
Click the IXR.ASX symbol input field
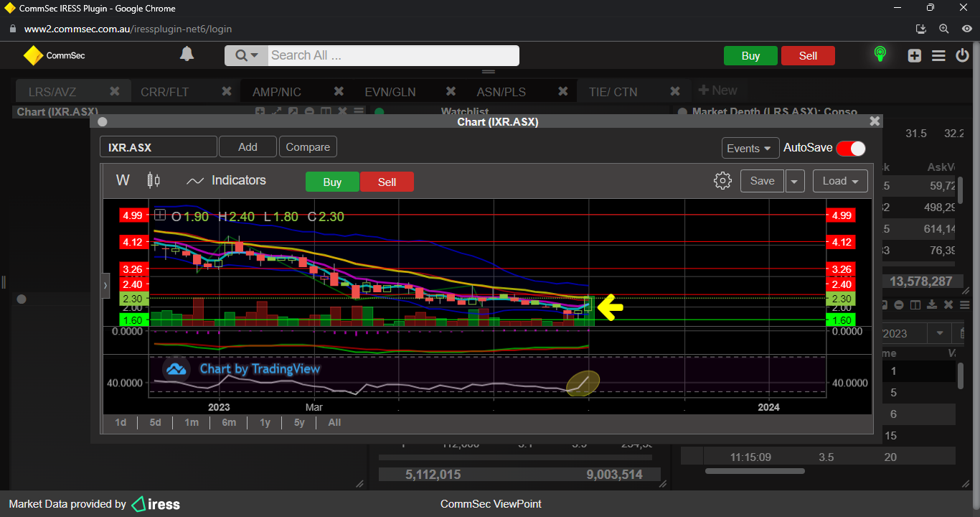[158, 147]
